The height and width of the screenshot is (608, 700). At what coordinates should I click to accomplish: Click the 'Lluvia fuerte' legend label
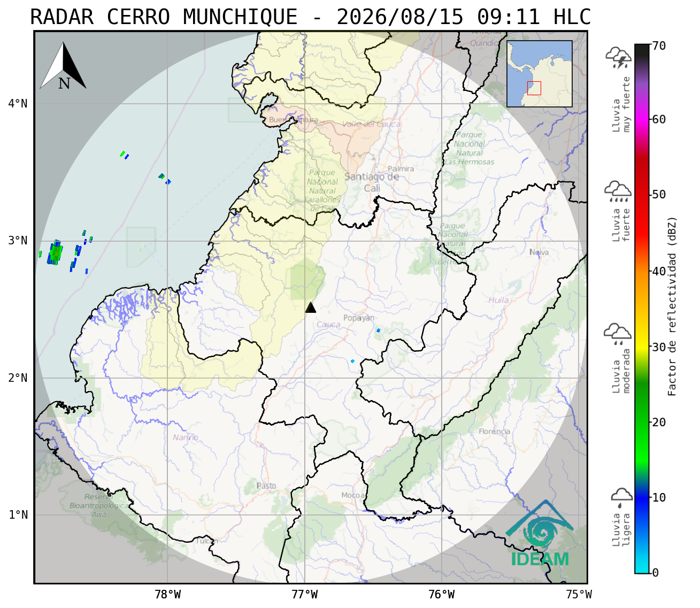pos(621,225)
